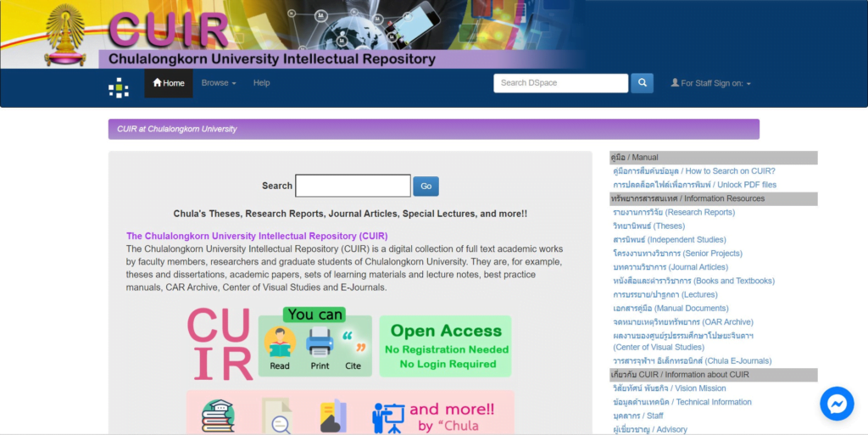Click the DSpace squares logo icon
This screenshot has width=868, height=435.
click(119, 87)
